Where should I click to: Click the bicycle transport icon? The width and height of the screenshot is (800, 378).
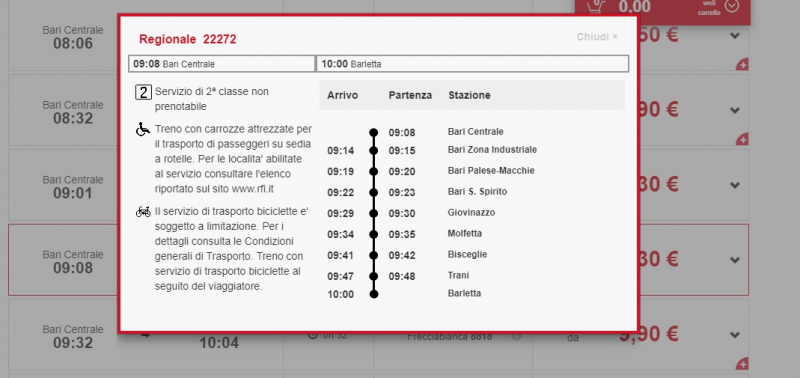[143, 211]
